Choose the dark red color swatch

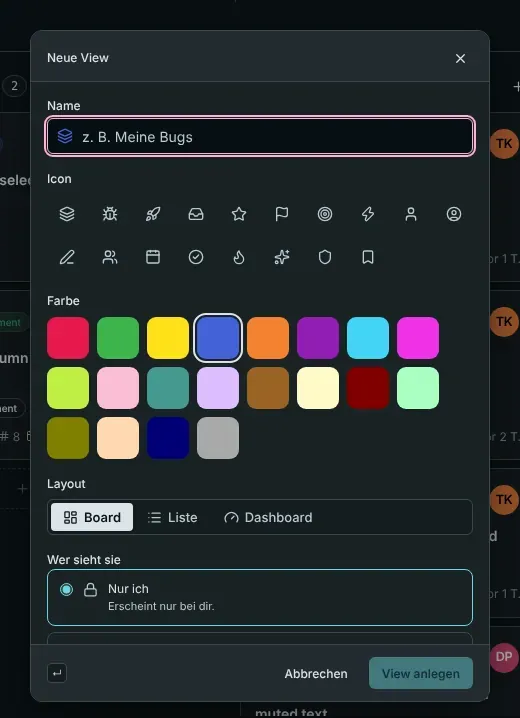tap(368, 388)
